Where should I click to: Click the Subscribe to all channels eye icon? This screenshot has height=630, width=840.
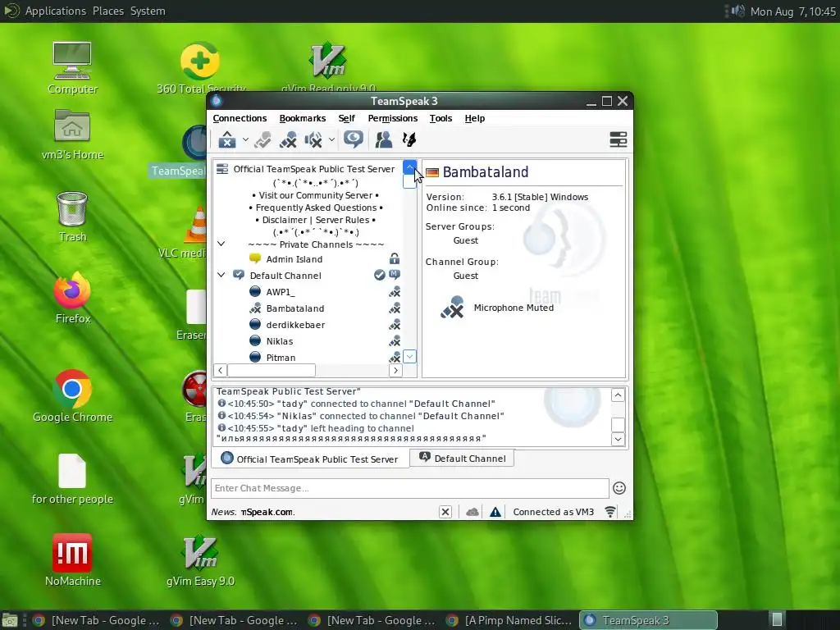coord(354,139)
